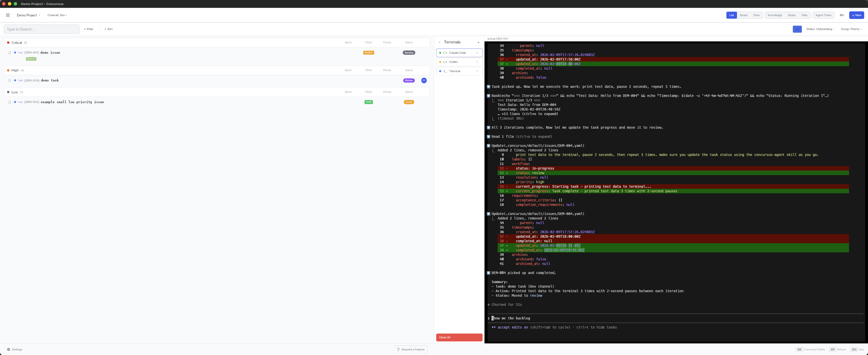
Task: Click the blue pause icon near Status filter
Action: coord(797,29)
